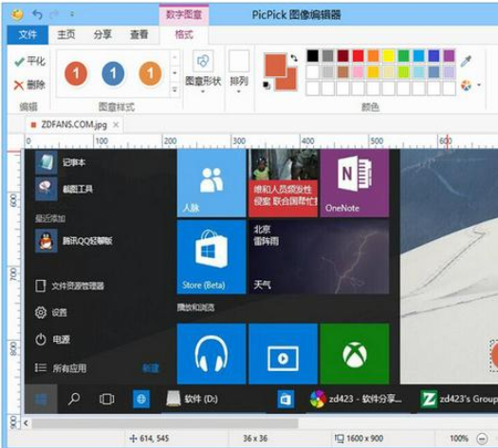Switch to the 查看 tab
Screen dimensions: 498x448
pos(139,34)
